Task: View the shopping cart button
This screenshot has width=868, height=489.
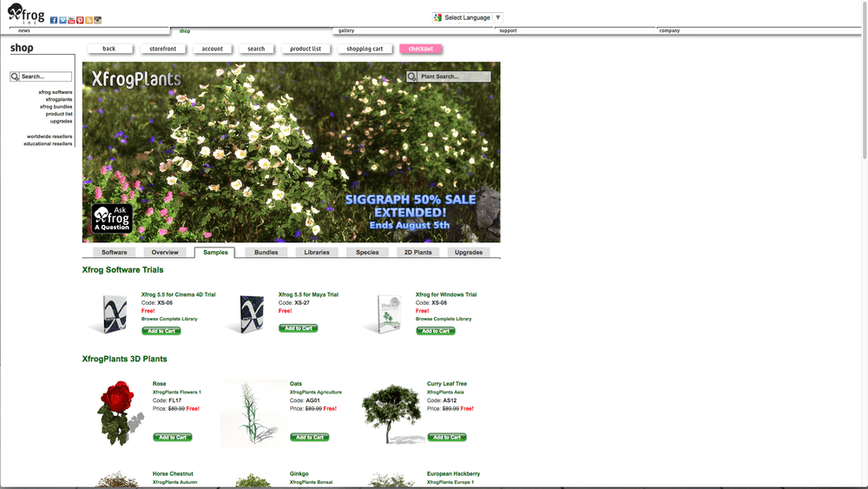Action: [365, 49]
